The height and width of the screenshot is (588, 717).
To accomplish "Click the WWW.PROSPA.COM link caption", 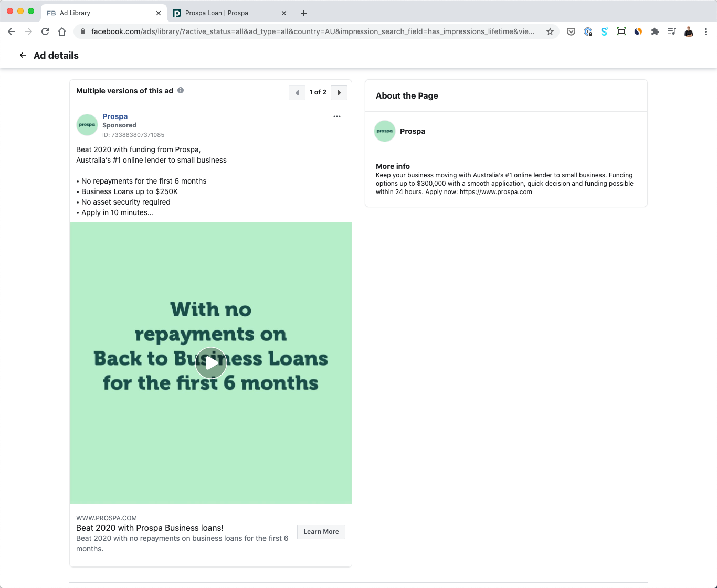I will (107, 518).
